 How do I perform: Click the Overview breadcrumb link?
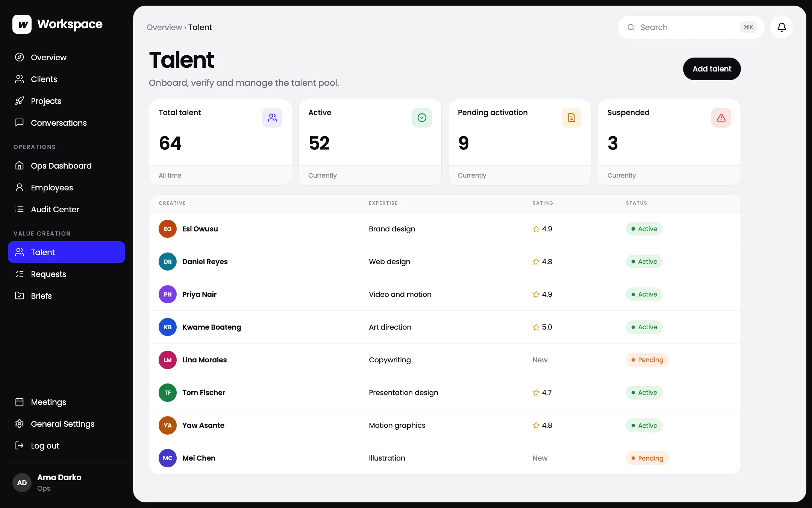tap(164, 27)
